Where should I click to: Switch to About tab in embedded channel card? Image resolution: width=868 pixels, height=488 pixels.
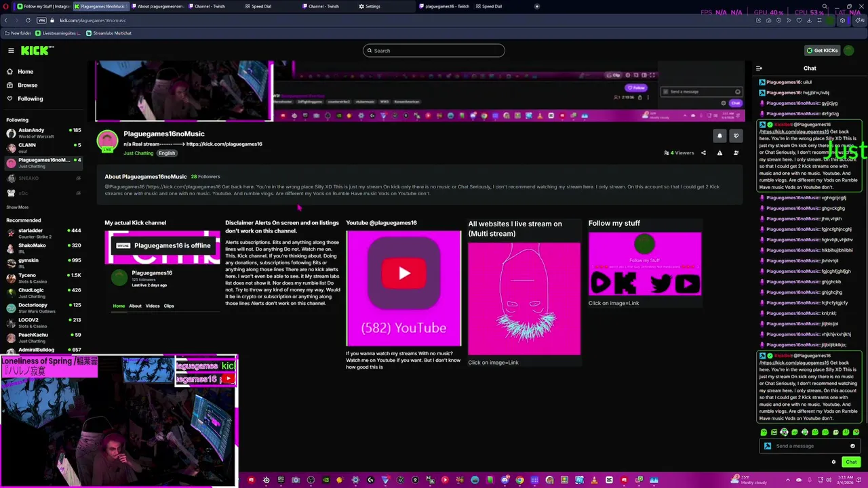[135, 306]
